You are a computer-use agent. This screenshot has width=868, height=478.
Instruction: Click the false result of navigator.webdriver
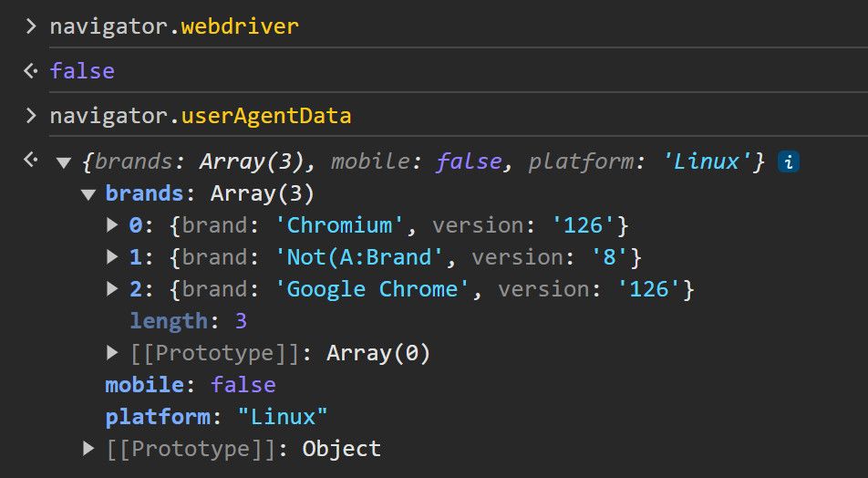(x=82, y=71)
